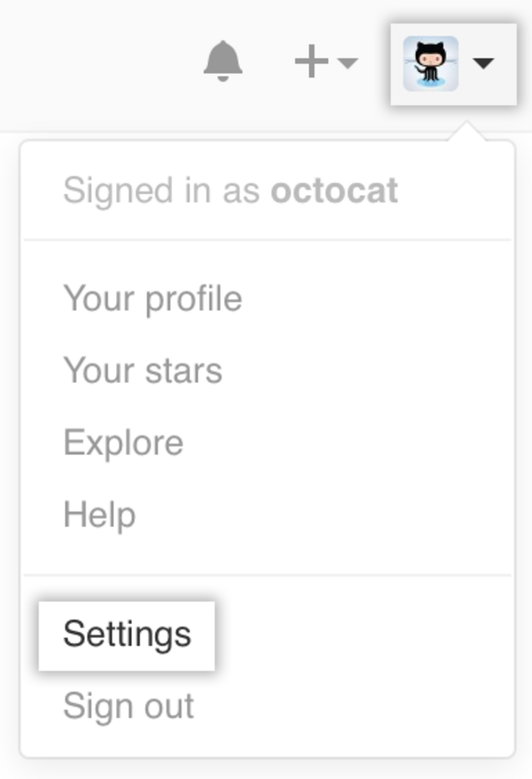This screenshot has width=532, height=779.
Task: Click the bold octocat username
Action: 334,191
